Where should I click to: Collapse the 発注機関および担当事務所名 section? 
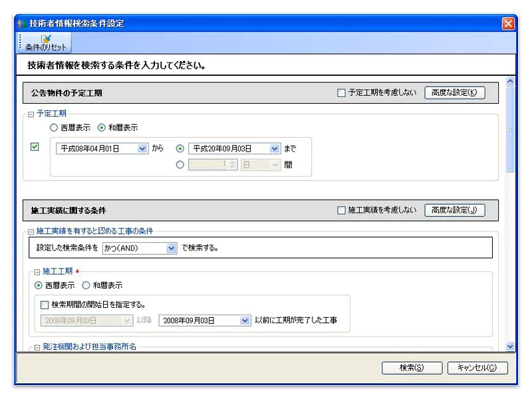(x=37, y=347)
